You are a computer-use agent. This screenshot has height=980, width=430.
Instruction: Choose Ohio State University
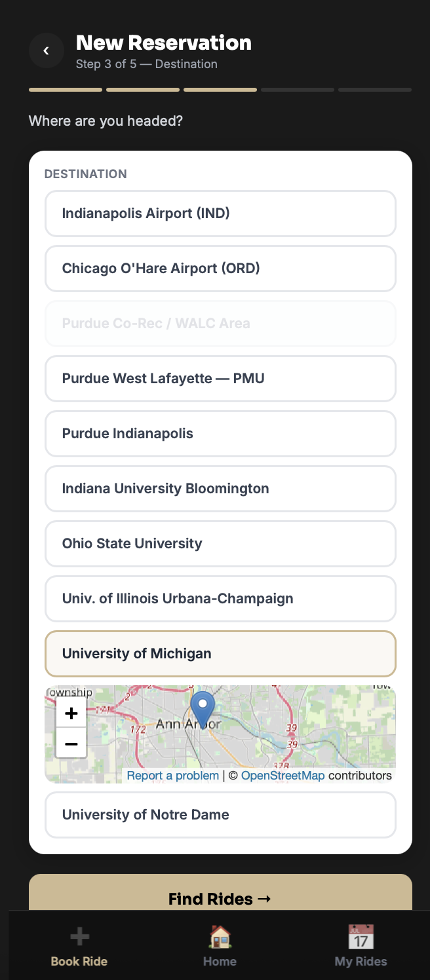click(x=220, y=544)
